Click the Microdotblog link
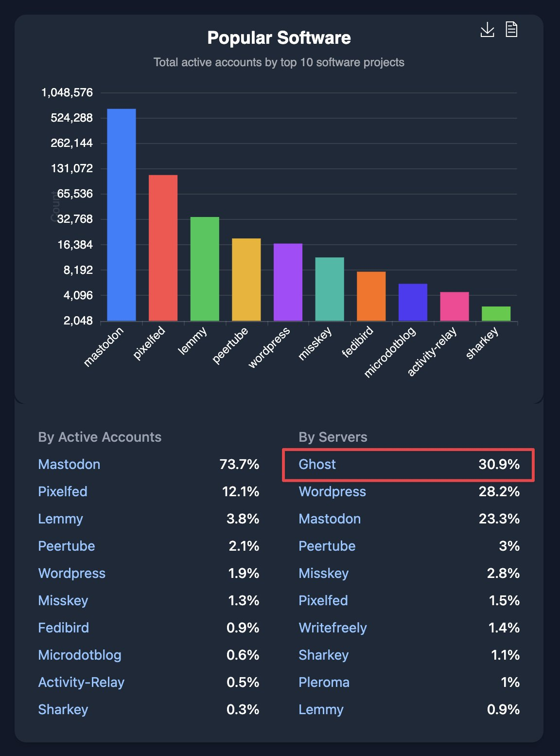Image resolution: width=560 pixels, height=756 pixels. 80,655
